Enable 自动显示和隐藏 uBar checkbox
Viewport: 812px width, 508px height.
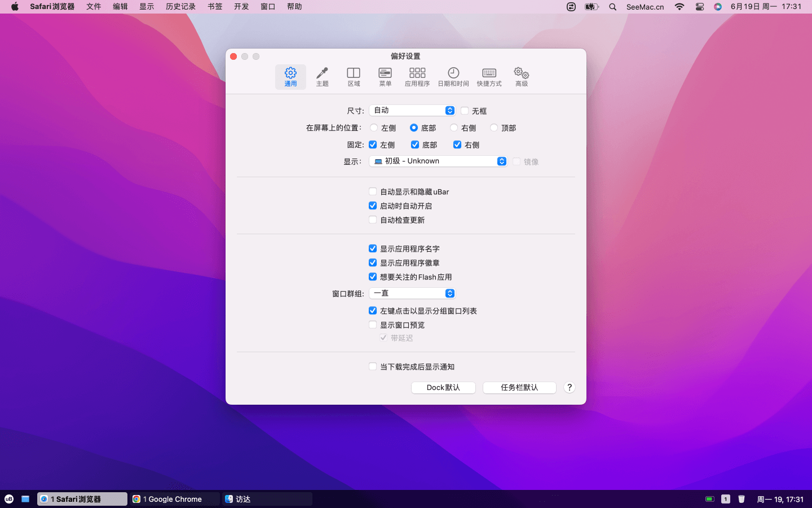point(373,192)
